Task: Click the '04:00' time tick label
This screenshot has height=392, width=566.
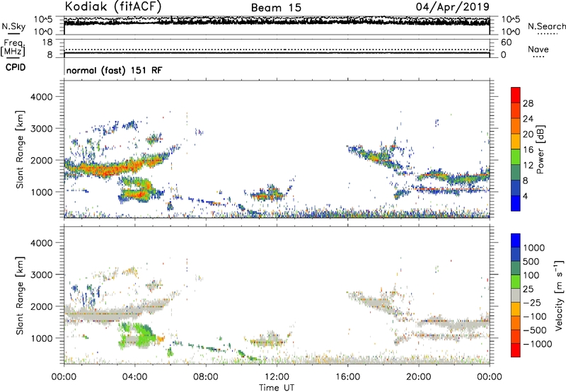Action: click(x=134, y=377)
